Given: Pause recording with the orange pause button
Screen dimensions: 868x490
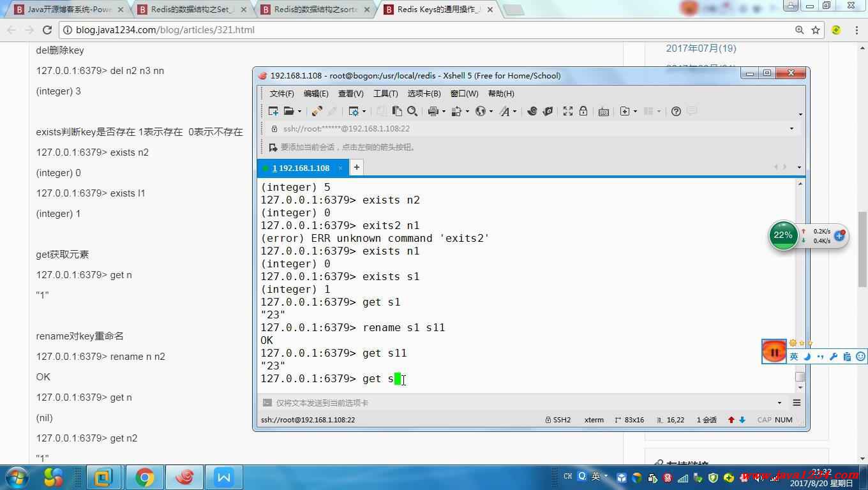Looking at the screenshot, I should (x=774, y=352).
